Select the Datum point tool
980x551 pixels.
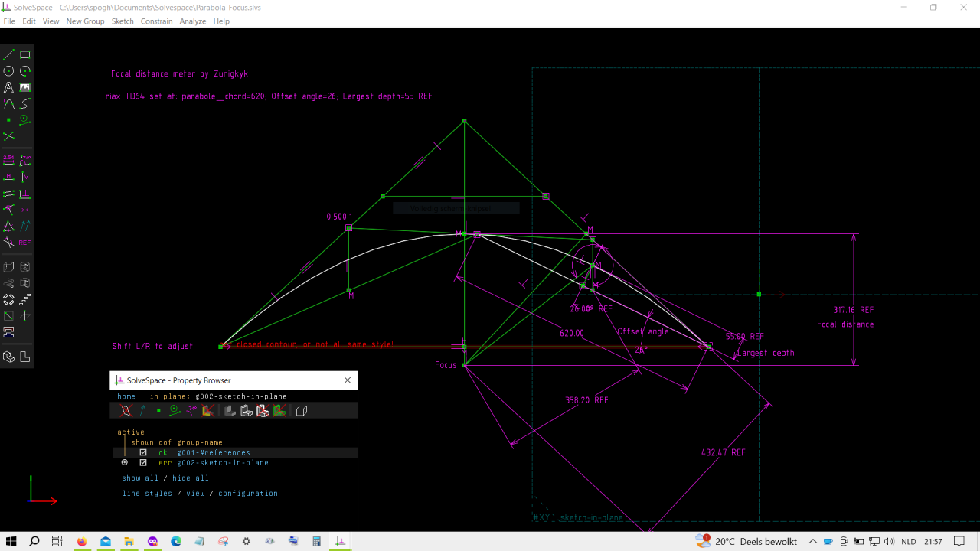[x=8, y=119]
